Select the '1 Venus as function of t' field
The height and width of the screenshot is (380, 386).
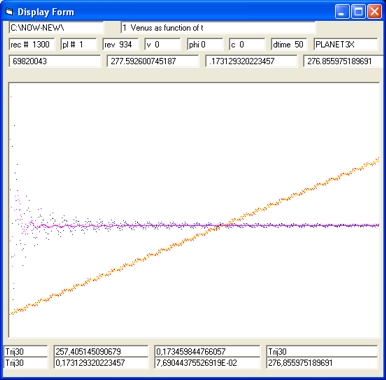pos(218,28)
